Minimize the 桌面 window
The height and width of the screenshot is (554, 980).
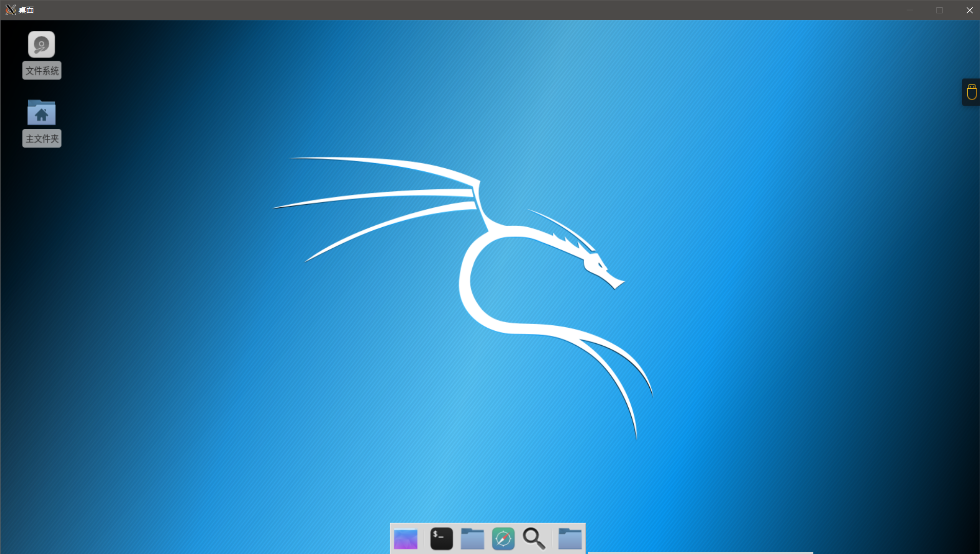tap(910, 10)
